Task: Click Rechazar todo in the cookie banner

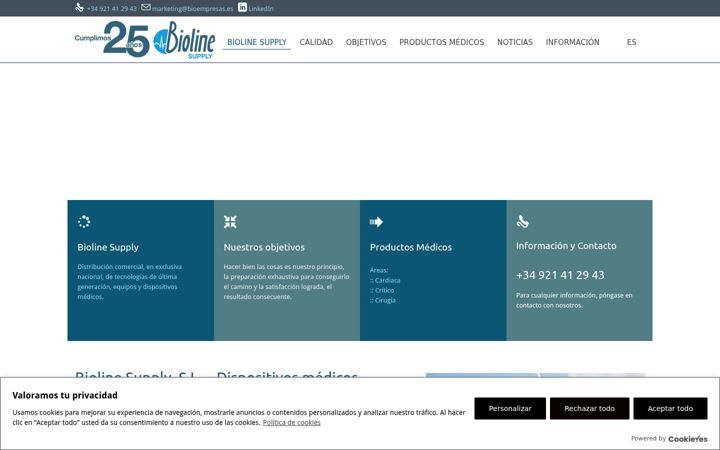Action: 590,408
